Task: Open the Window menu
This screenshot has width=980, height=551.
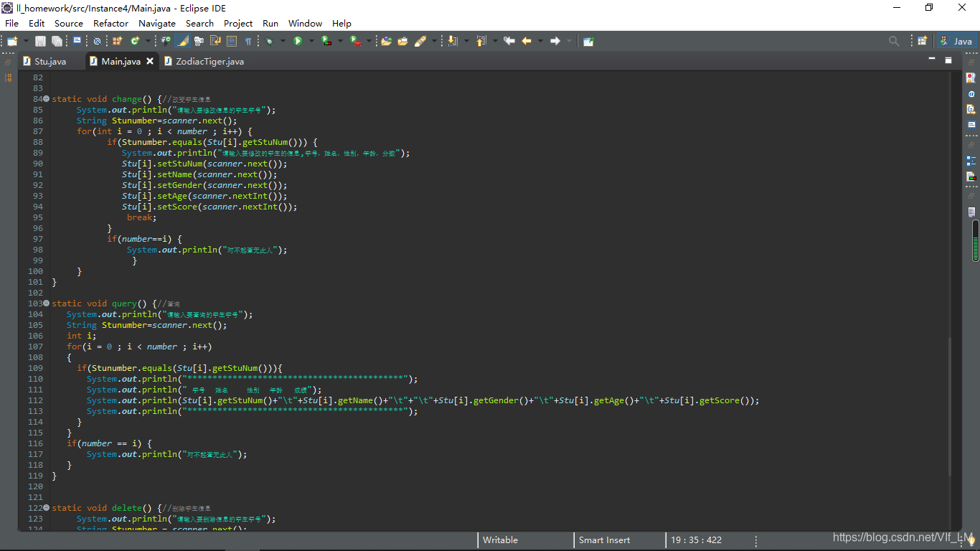Action: (305, 23)
